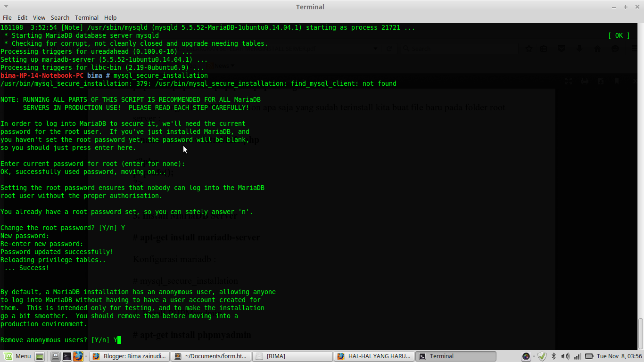Click the fullscreen expand icon in the viewer
The image size is (644, 362).
point(569,81)
